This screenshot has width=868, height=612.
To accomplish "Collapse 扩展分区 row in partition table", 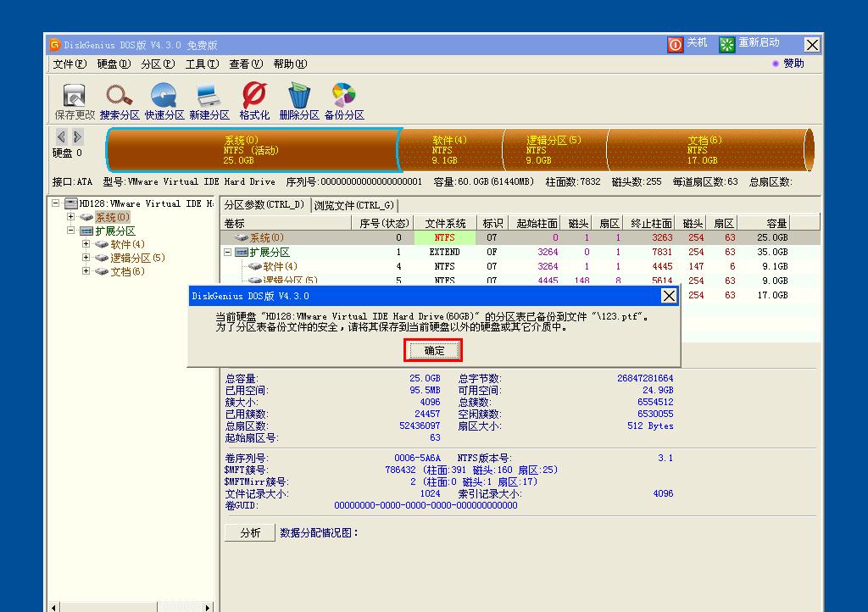I will [x=227, y=252].
